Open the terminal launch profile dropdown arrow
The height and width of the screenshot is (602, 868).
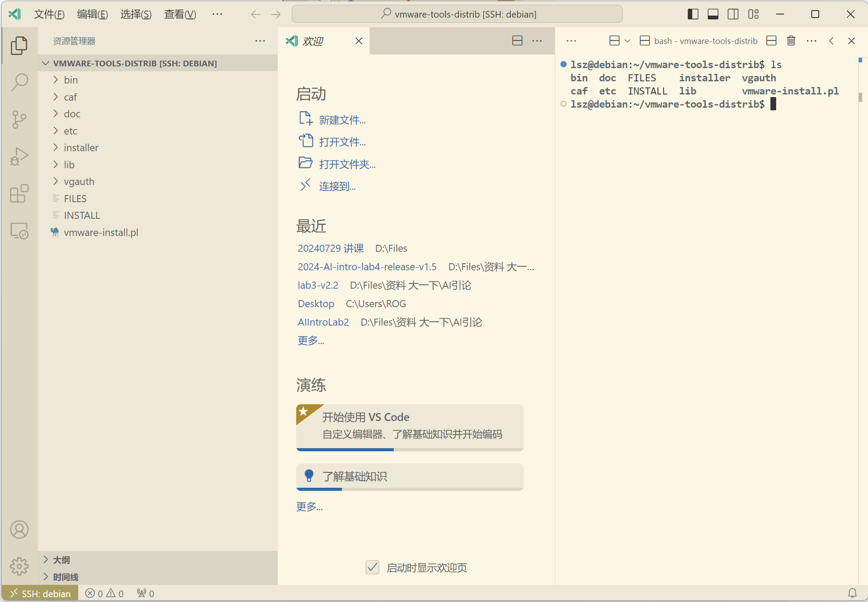(628, 41)
